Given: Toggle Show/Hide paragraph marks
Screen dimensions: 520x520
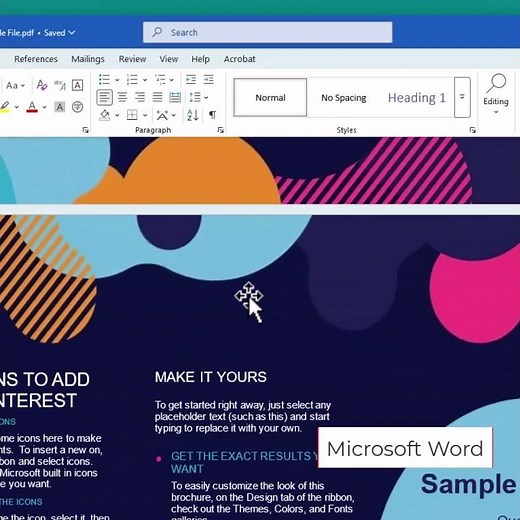Looking at the screenshot, I should (212, 115).
